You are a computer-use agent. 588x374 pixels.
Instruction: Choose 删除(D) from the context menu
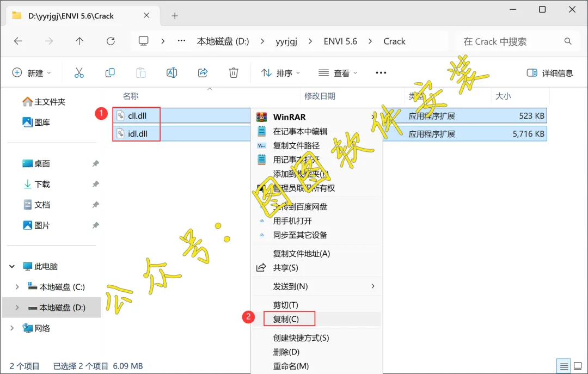click(x=286, y=352)
